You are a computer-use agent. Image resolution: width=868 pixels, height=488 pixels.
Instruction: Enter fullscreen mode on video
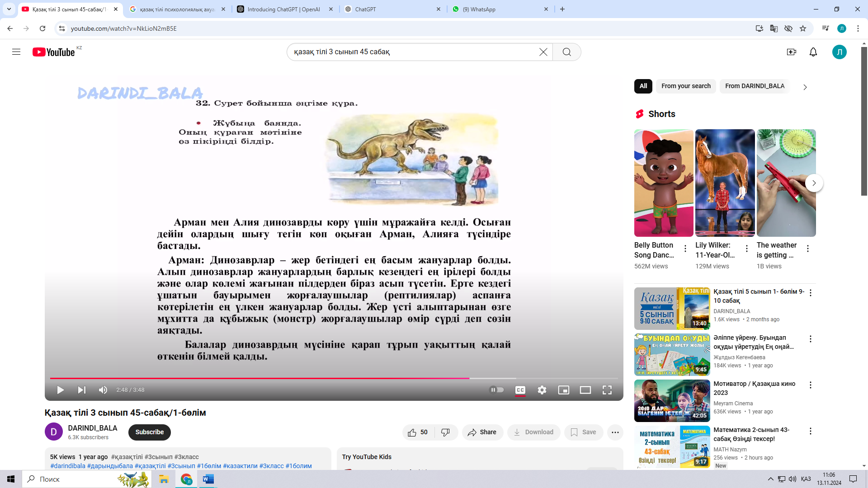pos(607,390)
